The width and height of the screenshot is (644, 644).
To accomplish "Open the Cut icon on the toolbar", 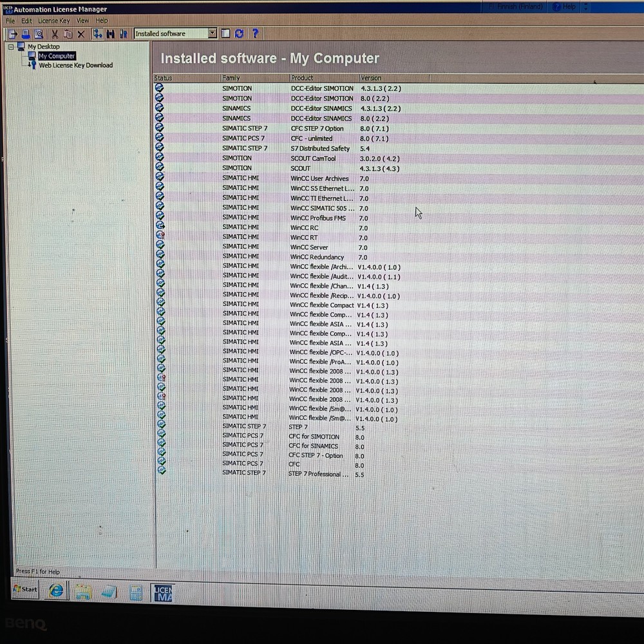I will 55,33.
